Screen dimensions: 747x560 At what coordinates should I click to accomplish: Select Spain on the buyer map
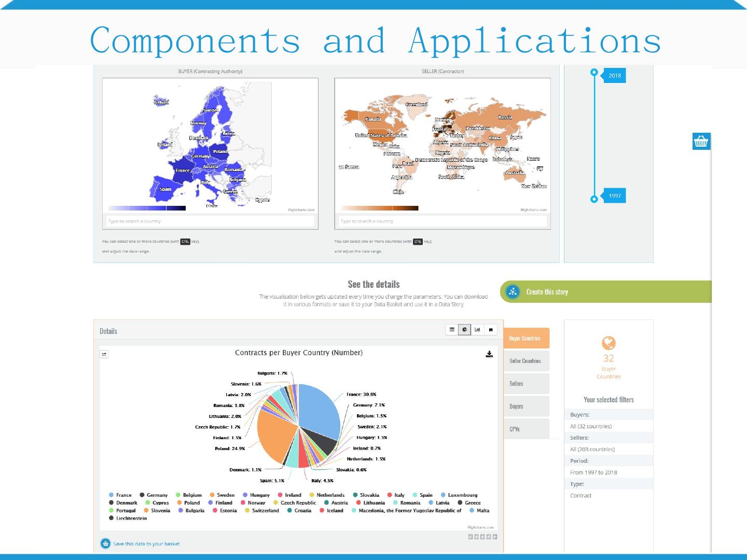(165, 189)
